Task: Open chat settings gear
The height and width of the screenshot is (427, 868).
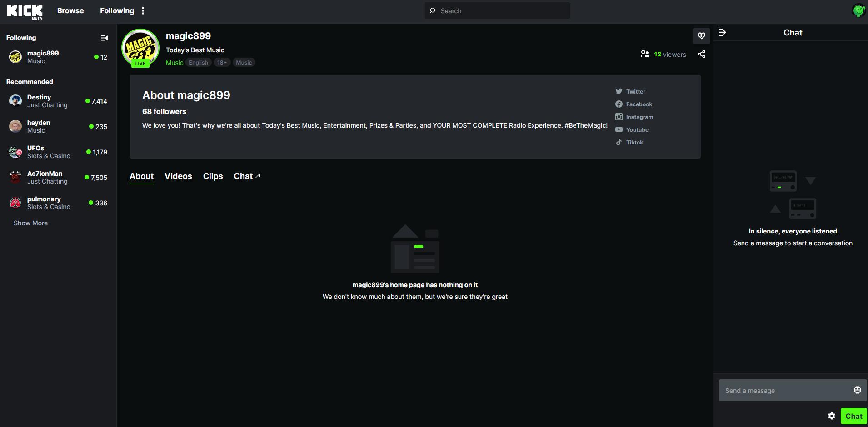Action: (832, 416)
